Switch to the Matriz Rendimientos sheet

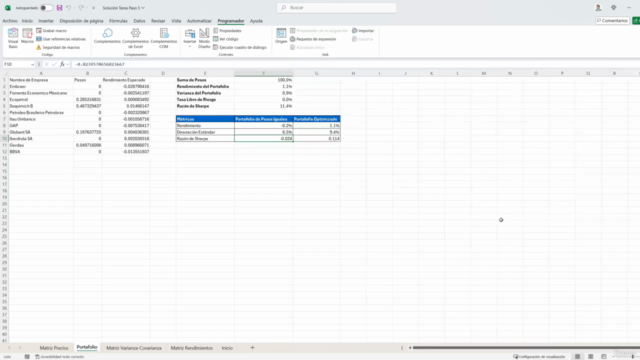(191, 348)
